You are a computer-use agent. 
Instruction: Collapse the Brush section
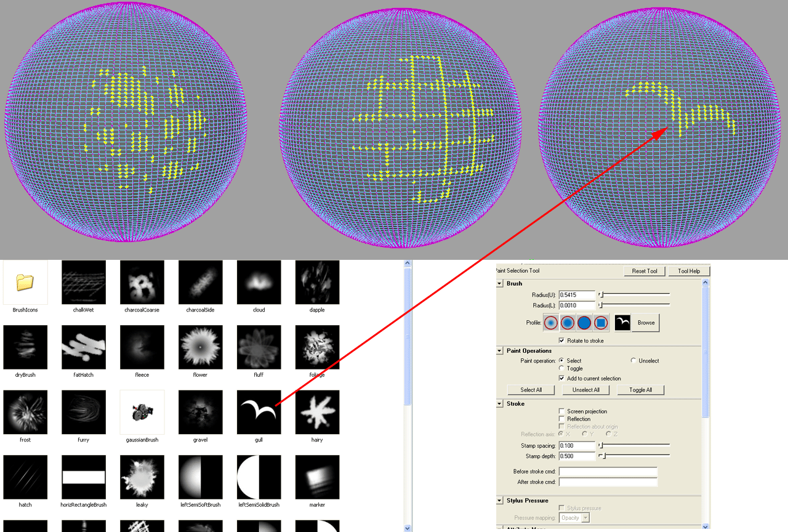499,284
